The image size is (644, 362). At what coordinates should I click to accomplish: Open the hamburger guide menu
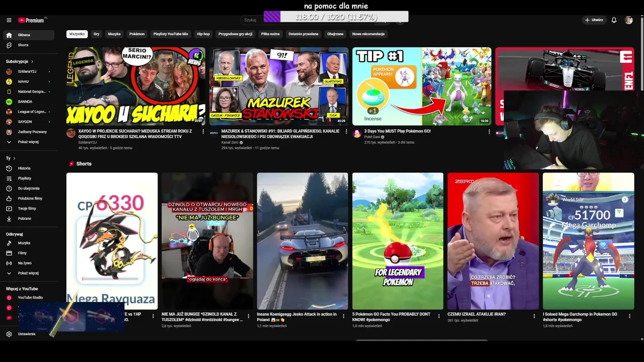click(9, 20)
